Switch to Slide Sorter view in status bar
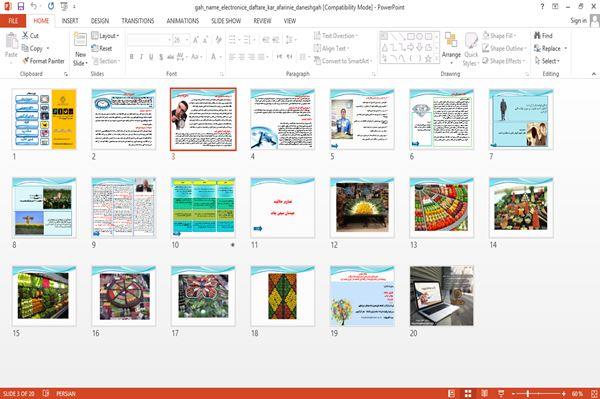Viewport: 600px width, 399px height. [468, 394]
